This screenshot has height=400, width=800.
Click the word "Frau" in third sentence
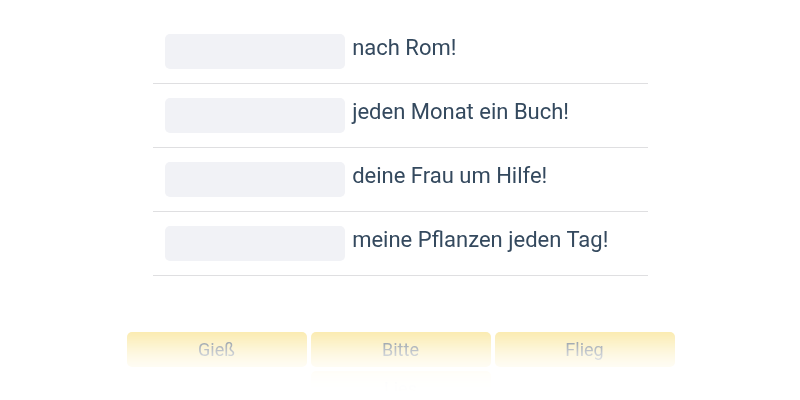(432, 176)
